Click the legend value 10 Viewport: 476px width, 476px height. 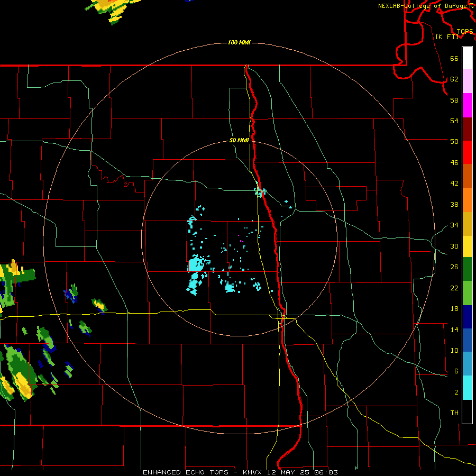click(x=454, y=351)
